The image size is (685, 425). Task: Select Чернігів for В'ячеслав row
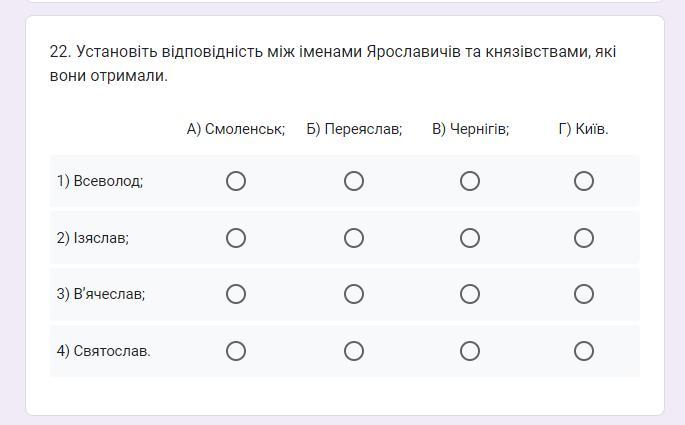tap(470, 294)
